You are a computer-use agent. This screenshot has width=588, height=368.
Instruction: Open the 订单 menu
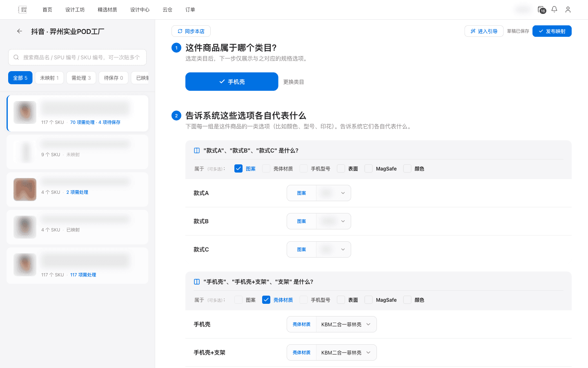coord(190,9)
